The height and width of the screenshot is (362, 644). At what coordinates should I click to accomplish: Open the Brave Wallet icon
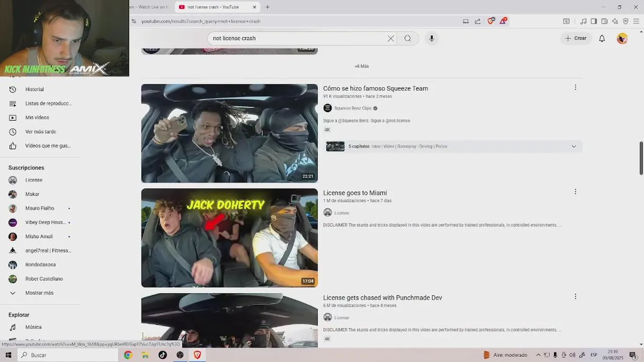pos(604,21)
